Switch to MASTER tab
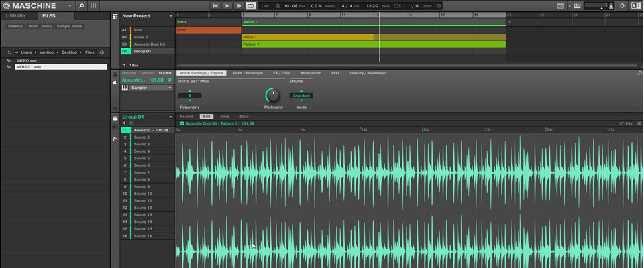 [129, 73]
